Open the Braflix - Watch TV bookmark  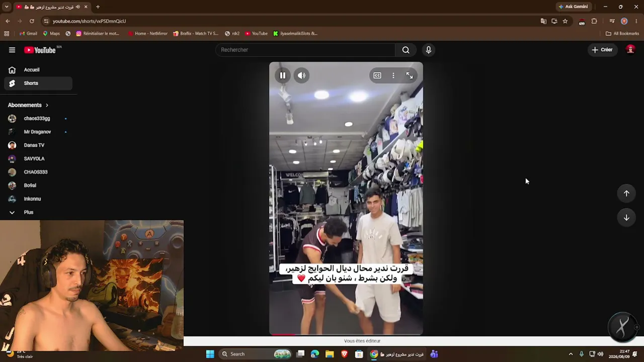click(196, 34)
